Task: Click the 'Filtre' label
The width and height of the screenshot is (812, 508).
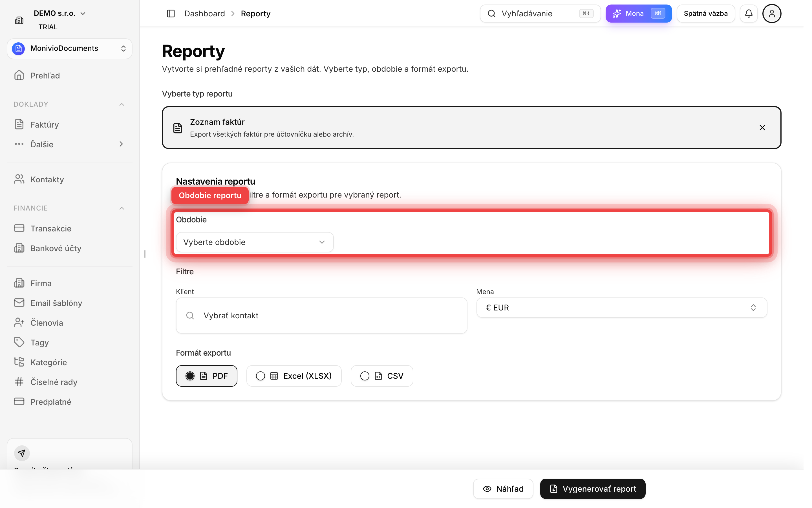Action: point(185,271)
